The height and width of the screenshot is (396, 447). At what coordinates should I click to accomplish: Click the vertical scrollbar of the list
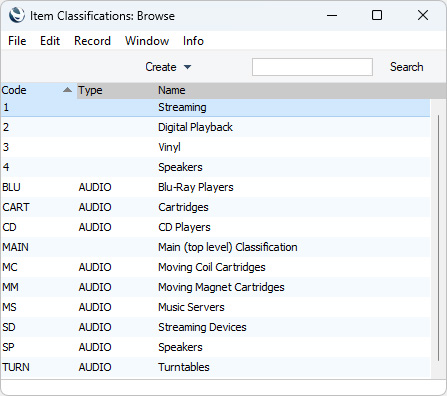tap(438, 238)
